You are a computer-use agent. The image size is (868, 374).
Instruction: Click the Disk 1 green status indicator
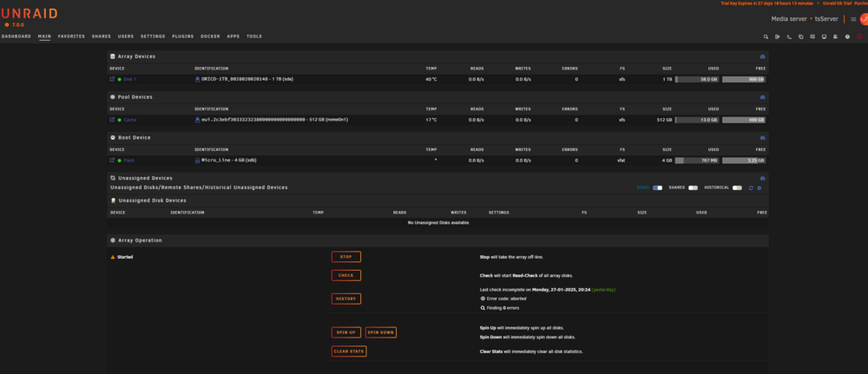tap(119, 79)
